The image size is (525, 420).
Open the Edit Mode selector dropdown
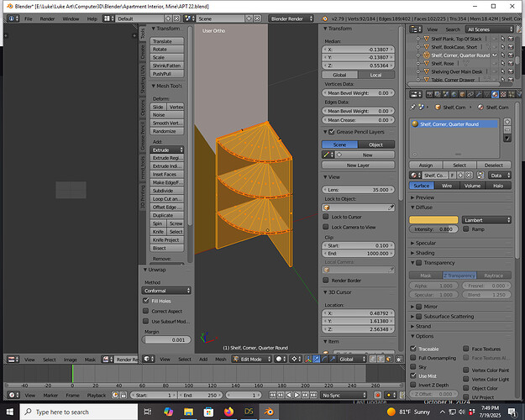pyautogui.click(x=252, y=359)
